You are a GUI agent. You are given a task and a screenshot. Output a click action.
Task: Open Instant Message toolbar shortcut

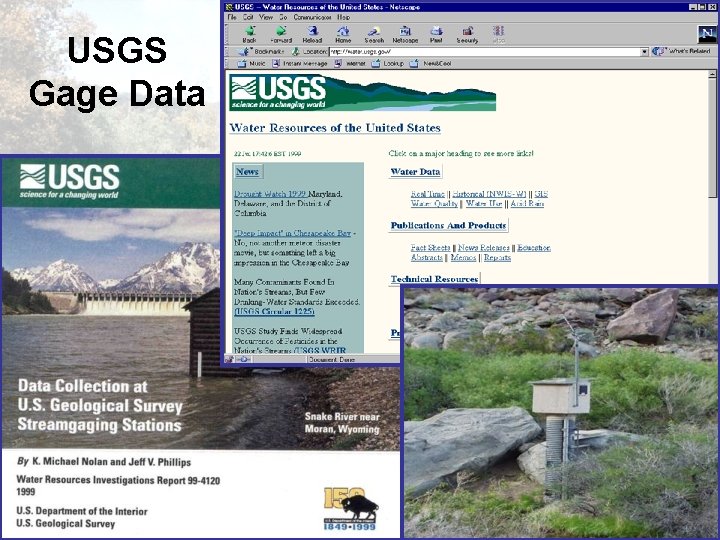(300, 63)
